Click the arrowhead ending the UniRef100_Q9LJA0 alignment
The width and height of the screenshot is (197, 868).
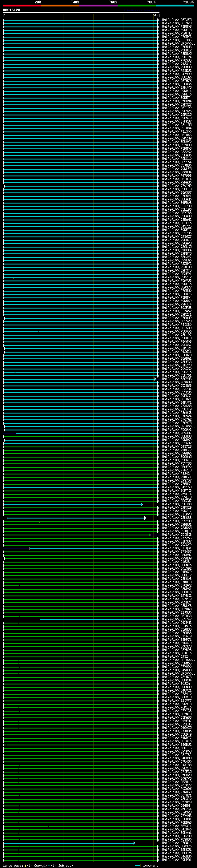(x=142, y=504)
